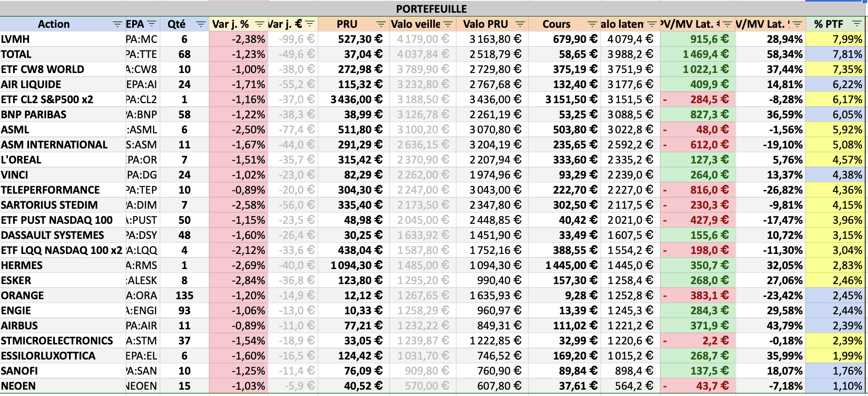
Task: Expand the PV/MV Lat. € filter dropdown
Action: pos(727,24)
